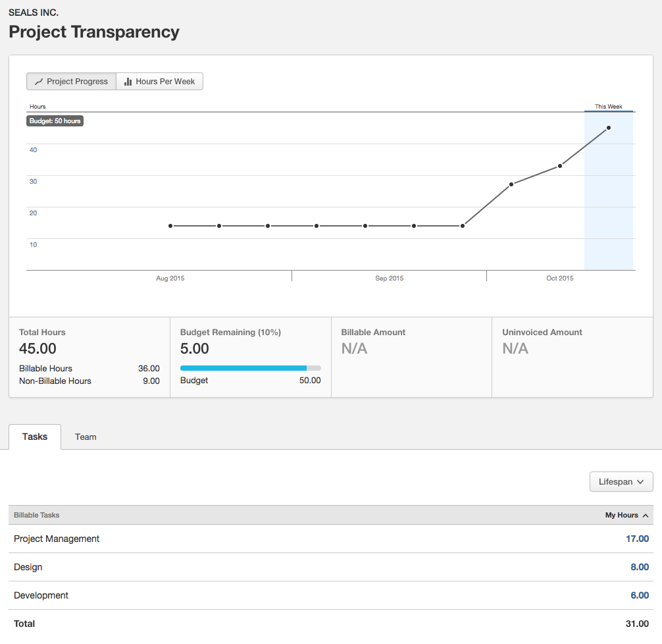Click the Non-Billable Hours 9.00 value
The image size is (662, 644).
[151, 381]
